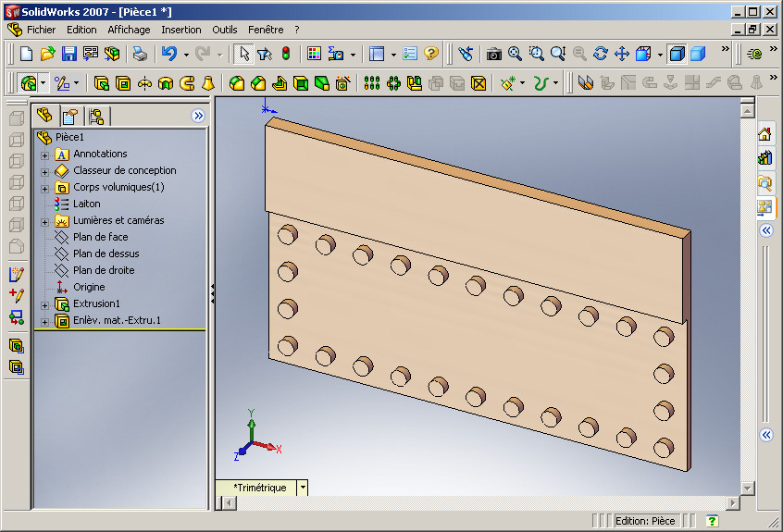
Task: Open the Outils menu
Action: 225,30
